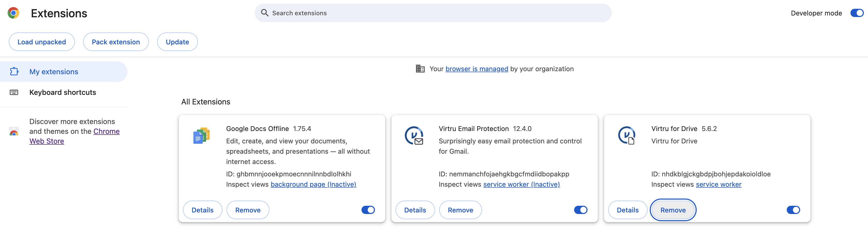The width and height of the screenshot is (868, 230).
Task: Open Details for Virtru Email Protection
Action: pyautogui.click(x=415, y=210)
